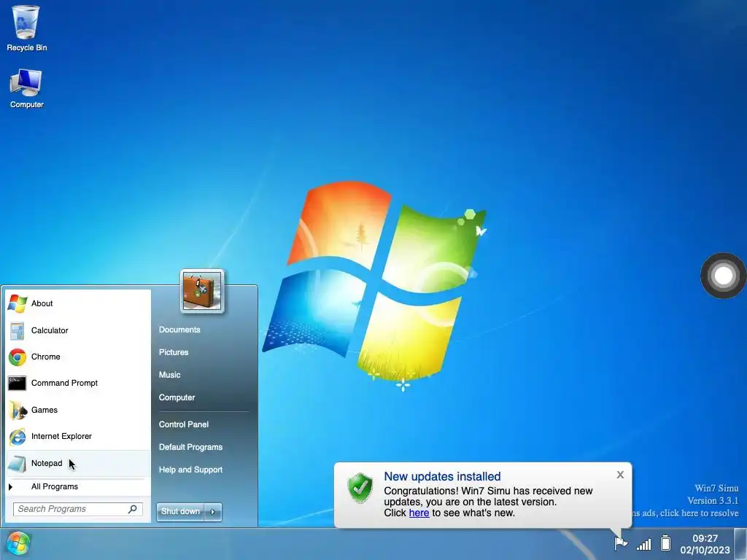
Task: Click the About Windows flag icon
Action: [18, 304]
